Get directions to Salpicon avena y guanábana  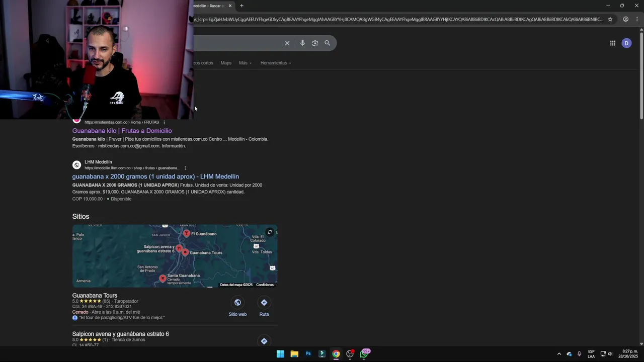point(264,341)
